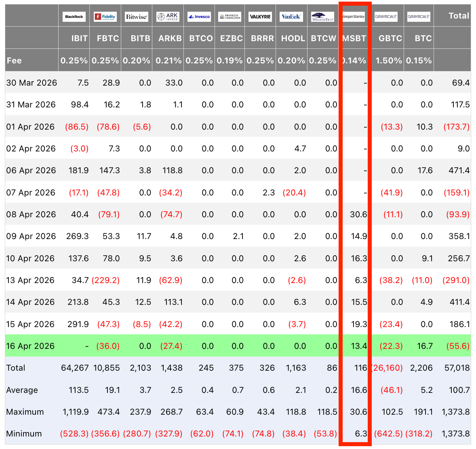
Task: Click the 16.6 MSBT average value
Action: click(359, 390)
